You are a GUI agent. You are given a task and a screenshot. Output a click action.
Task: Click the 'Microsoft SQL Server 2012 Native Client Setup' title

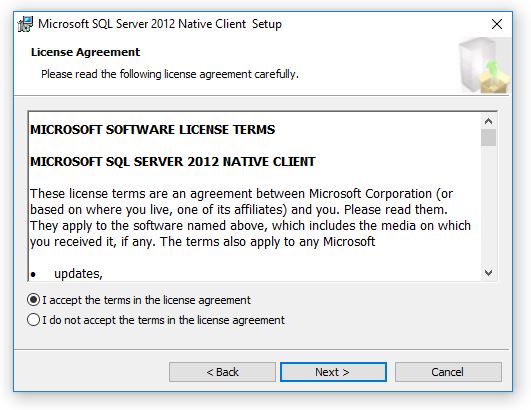coord(160,24)
